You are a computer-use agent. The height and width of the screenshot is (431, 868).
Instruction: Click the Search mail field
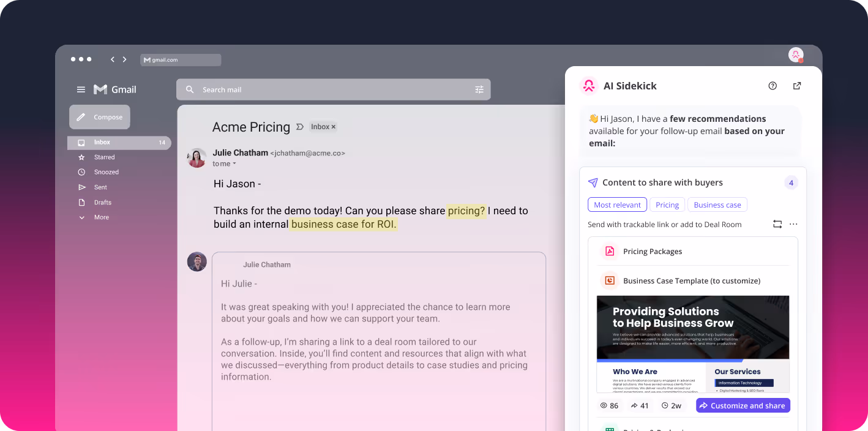point(334,89)
